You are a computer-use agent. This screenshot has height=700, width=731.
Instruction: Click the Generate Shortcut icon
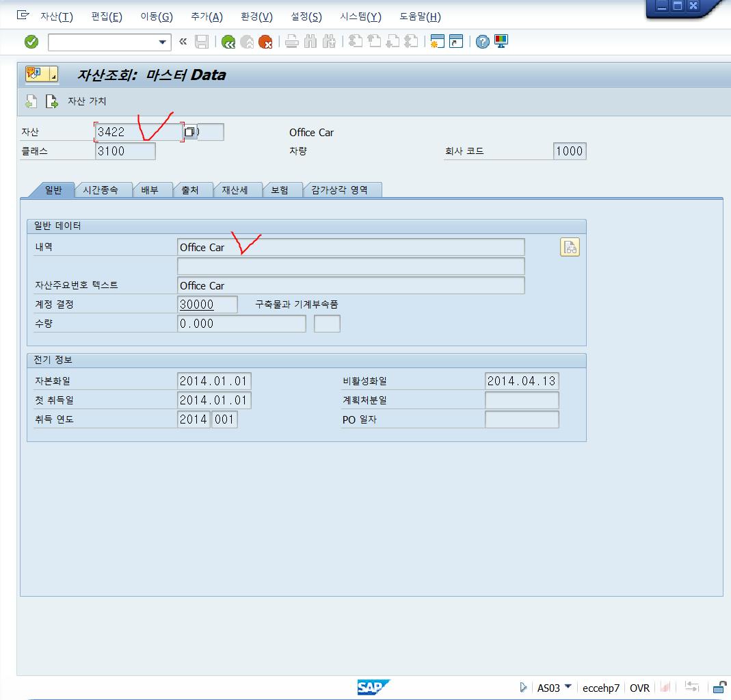[456, 42]
